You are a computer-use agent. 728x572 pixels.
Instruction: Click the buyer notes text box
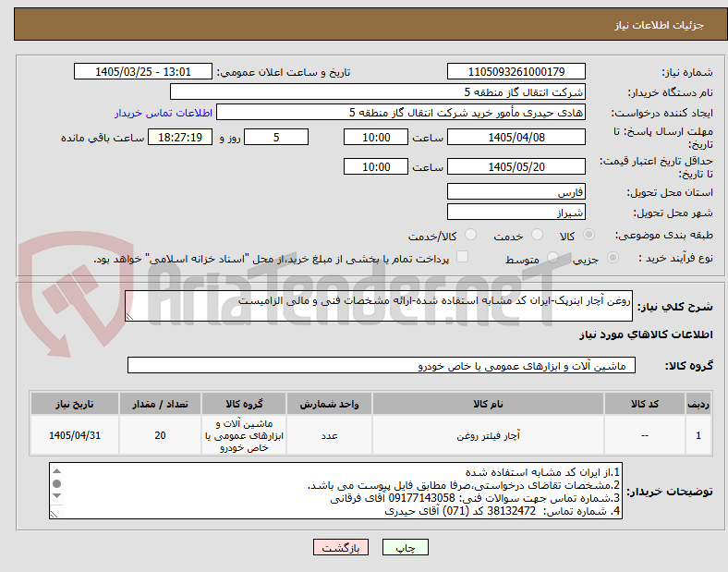(x=335, y=491)
